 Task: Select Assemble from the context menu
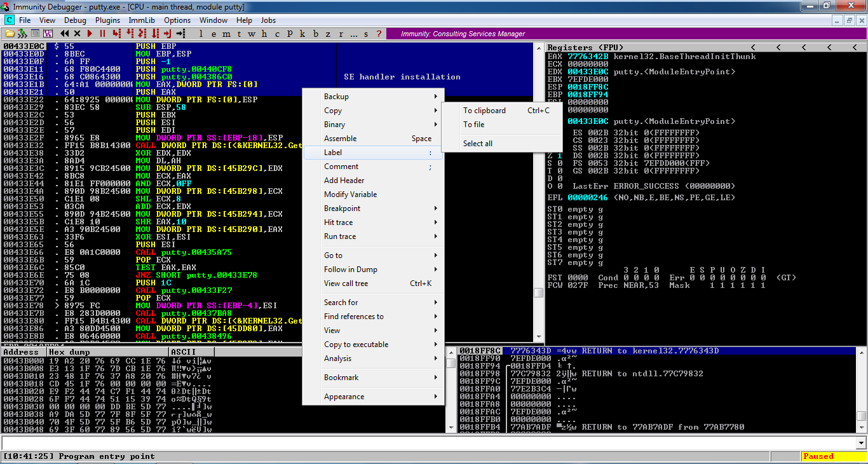373,139
